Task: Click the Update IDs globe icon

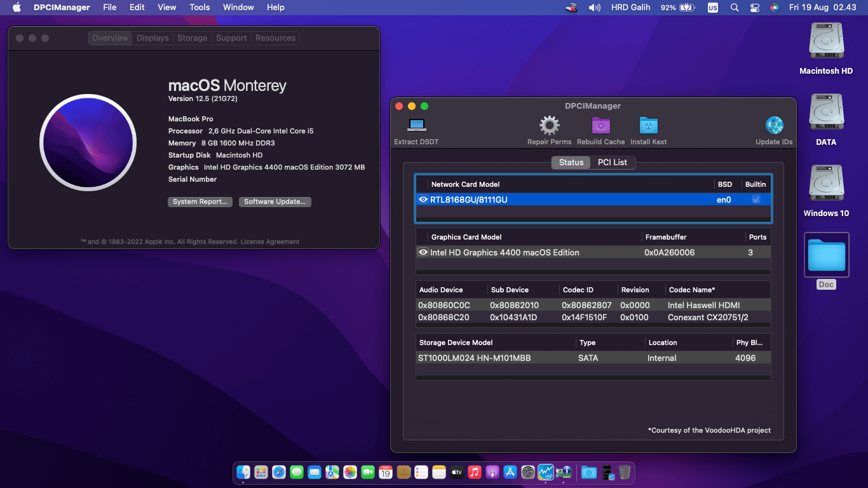Action: click(774, 125)
